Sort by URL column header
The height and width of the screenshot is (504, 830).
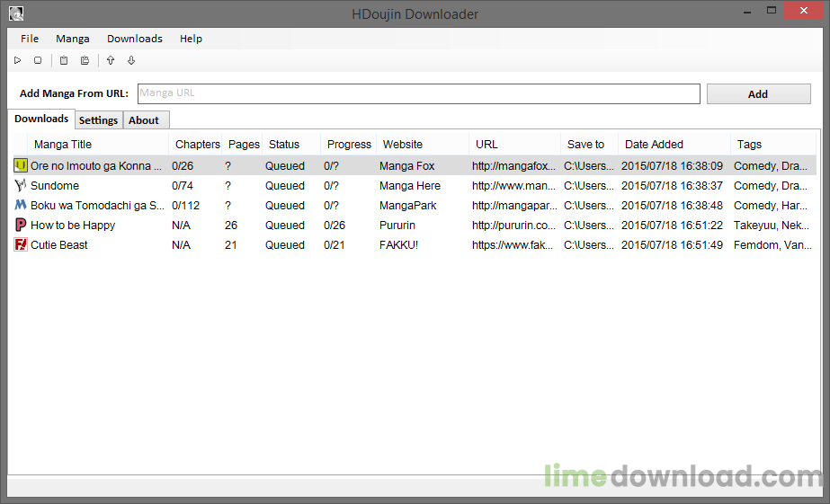(515, 145)
